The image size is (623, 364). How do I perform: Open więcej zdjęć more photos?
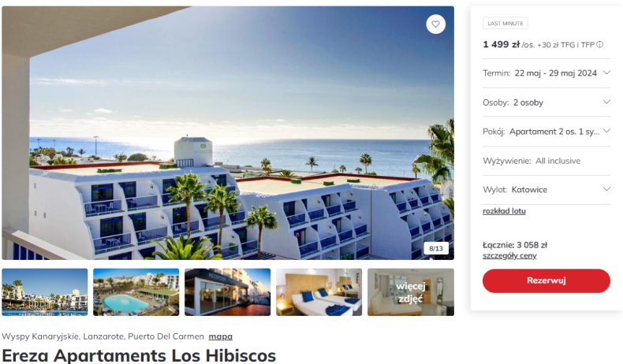[411, 292]
